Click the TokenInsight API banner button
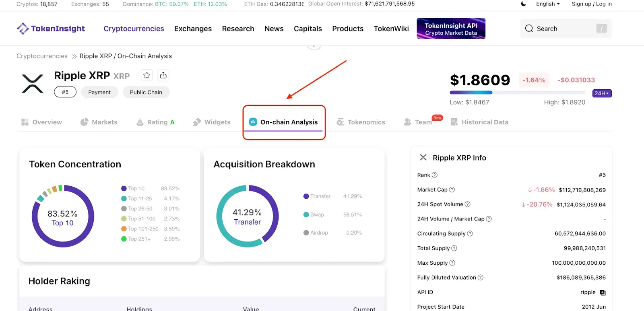Viewport: 644px width, 311px height. coord(451,29)
